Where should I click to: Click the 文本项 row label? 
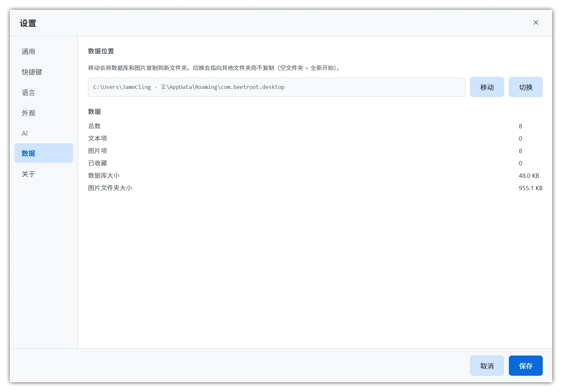pos(97,138)
